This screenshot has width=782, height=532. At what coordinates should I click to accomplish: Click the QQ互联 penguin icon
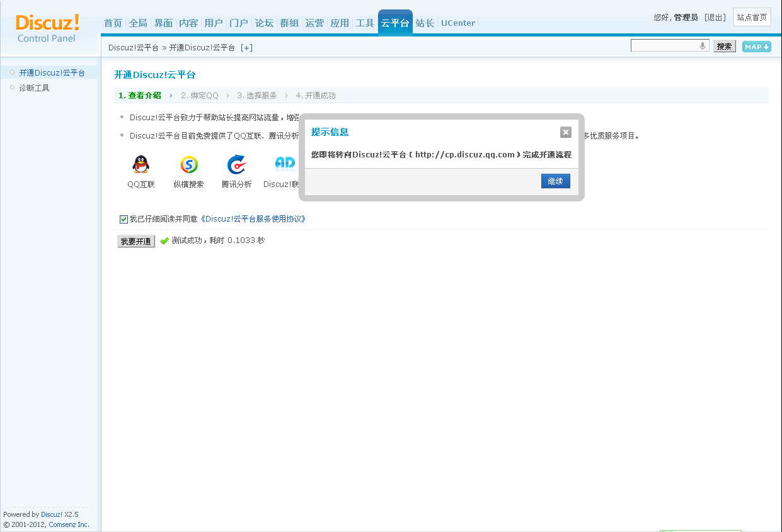click(141, 164)
